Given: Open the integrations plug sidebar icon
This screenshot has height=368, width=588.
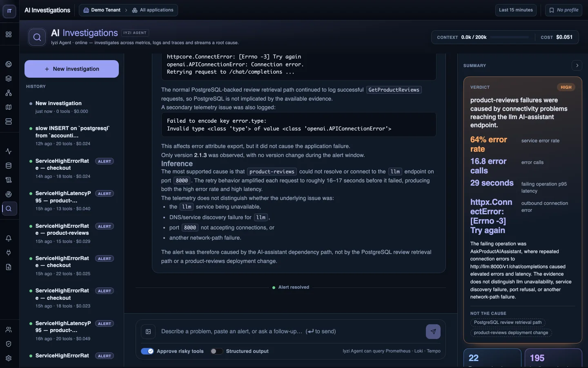Looking at the screenshot, I should [x=9, y=253].
